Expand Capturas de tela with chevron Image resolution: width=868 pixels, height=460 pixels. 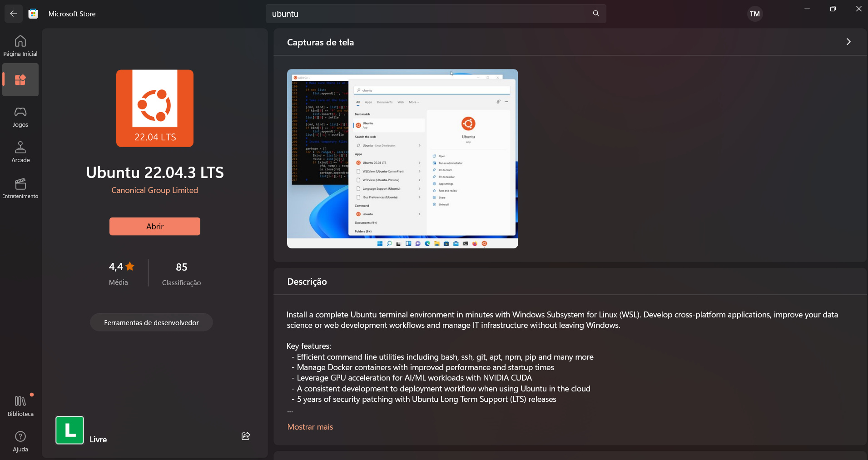848,42
